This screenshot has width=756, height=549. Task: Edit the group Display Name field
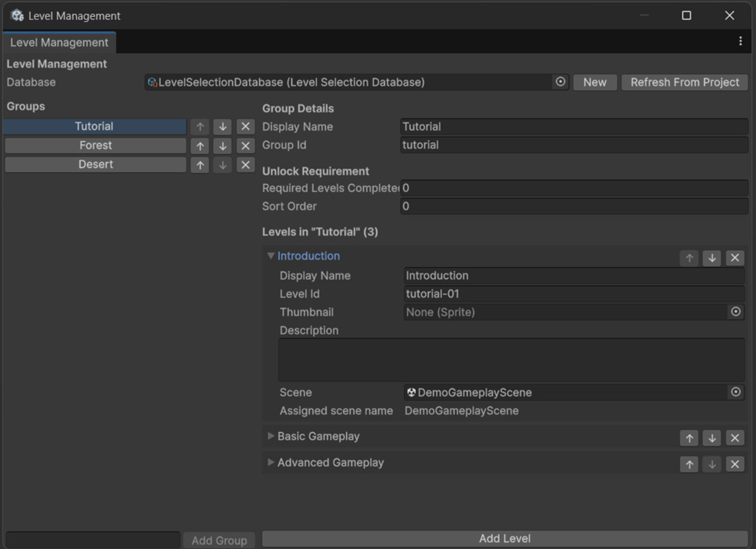[574, 127]
